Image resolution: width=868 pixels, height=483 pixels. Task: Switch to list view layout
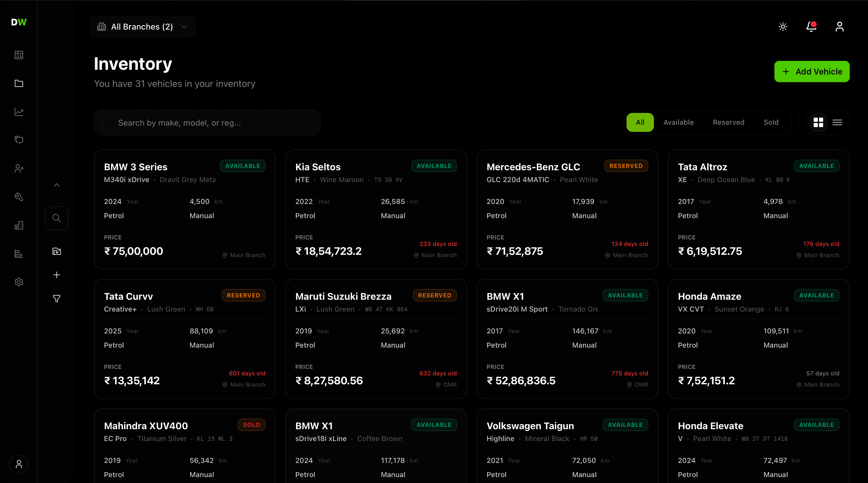coord(837,122)
